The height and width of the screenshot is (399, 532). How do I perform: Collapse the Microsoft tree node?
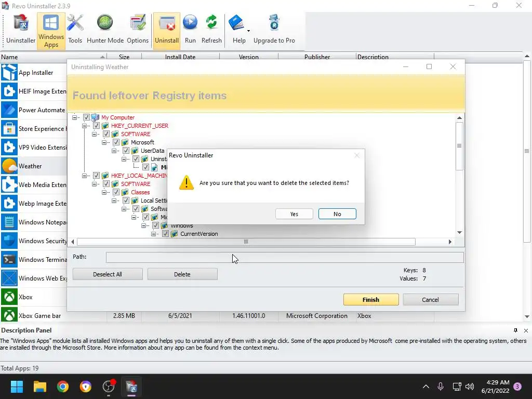[104, 142]
